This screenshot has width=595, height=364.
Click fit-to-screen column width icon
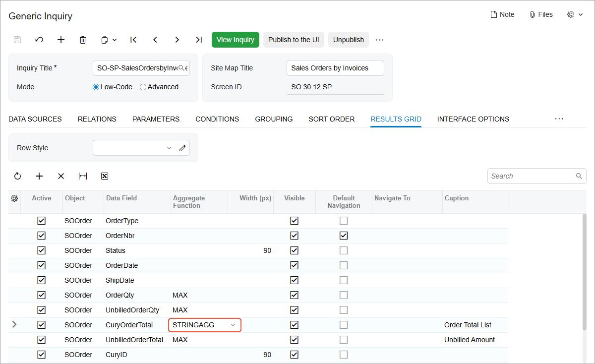pyautogui.click(x=83, y=176)
